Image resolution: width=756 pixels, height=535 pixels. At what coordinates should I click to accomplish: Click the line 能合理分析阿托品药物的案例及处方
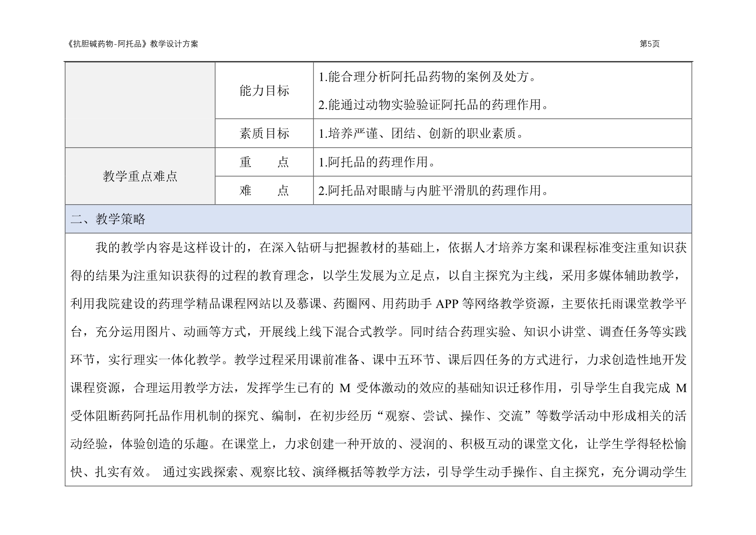[x=427, y=77]
